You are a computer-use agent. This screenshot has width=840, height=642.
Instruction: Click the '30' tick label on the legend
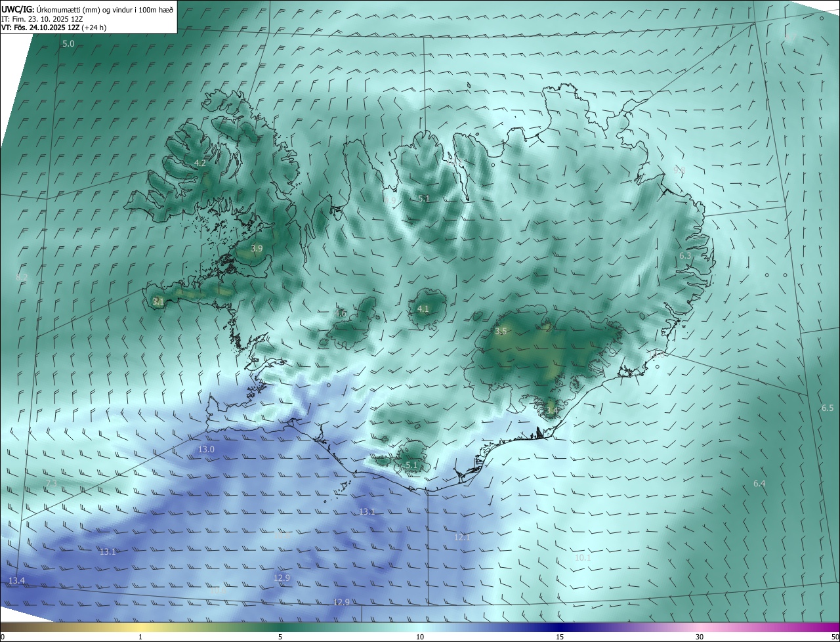(x=700, y=637)
